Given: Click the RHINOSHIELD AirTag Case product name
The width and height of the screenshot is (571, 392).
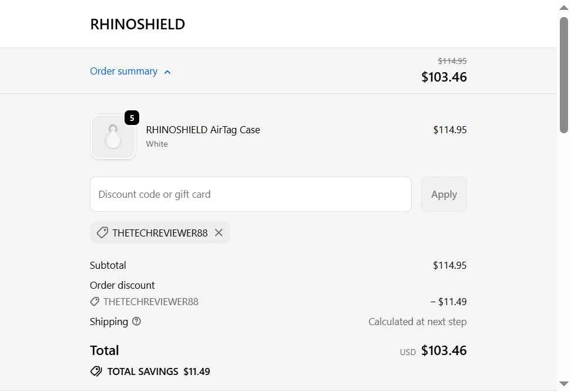Looking at the screenshot, I should pyautogui.click(x=203, y=130).
